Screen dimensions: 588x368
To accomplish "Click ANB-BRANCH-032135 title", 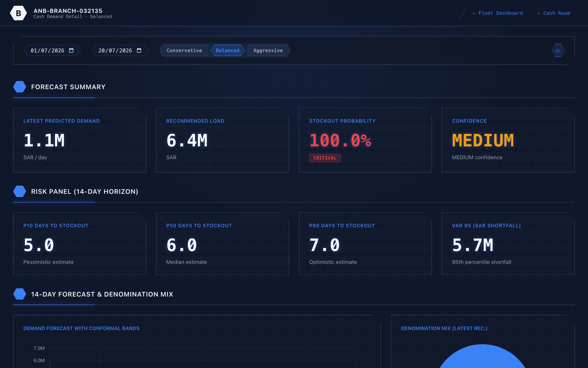I will (x=68, y=11).
